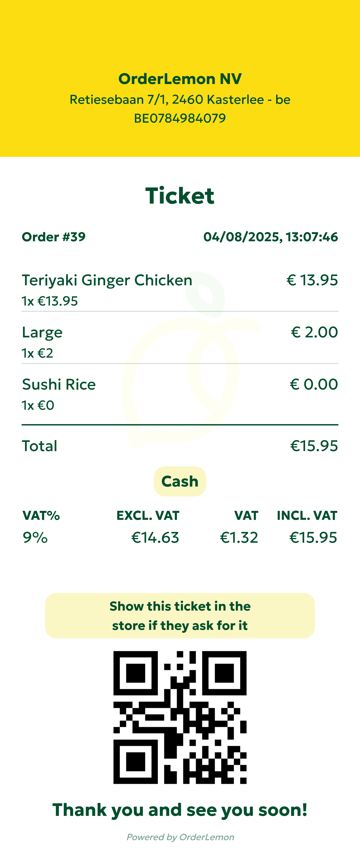This screenshot has height=868, width=360.
Task: Click the QR code image
Action: point(180,717)
